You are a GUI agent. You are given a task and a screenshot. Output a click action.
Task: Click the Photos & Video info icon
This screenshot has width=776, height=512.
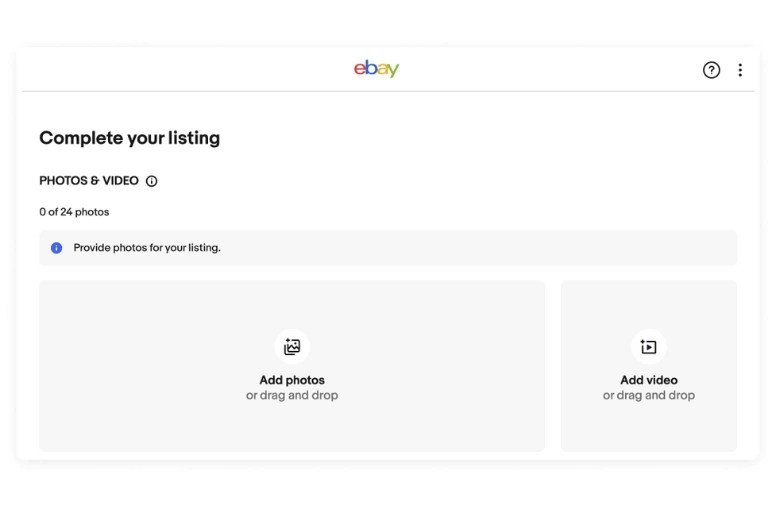(151, 181)
